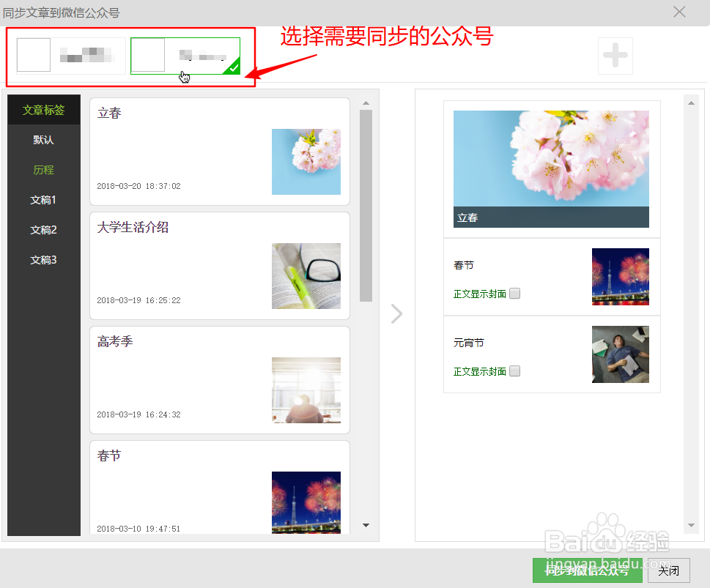
Task: Switch to 文稿3 in the sidebar
Action: pyautogui.click(x=43, y=259)
